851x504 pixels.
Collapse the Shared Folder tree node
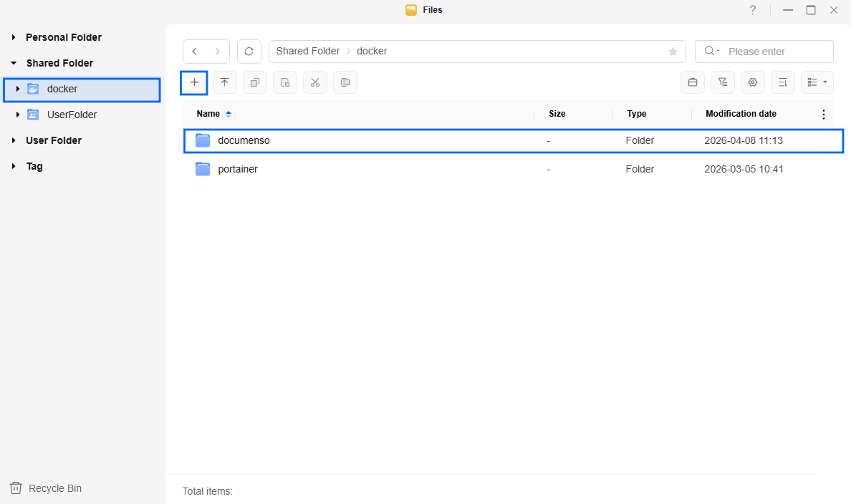pos(14,63)
